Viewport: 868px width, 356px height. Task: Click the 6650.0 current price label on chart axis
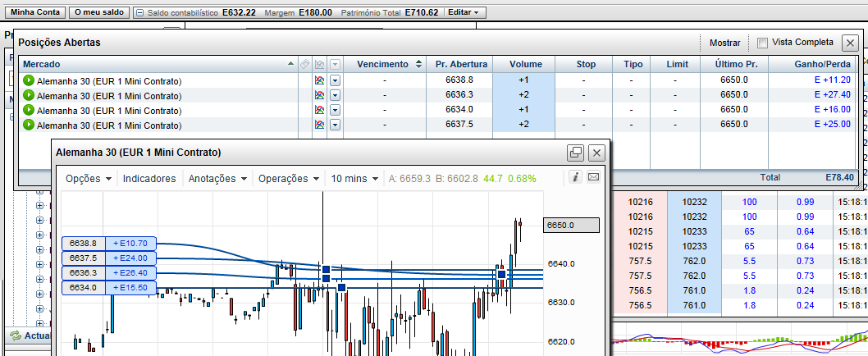coord(571,226)
